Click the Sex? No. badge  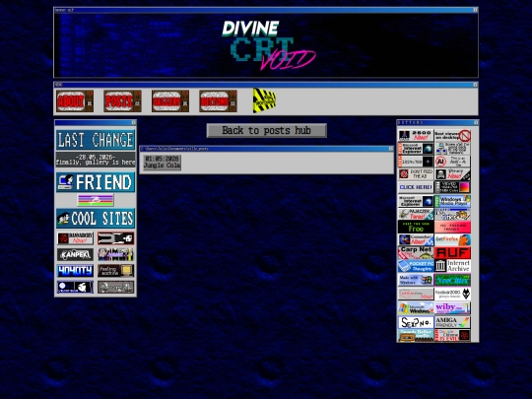tap(416, 322)
